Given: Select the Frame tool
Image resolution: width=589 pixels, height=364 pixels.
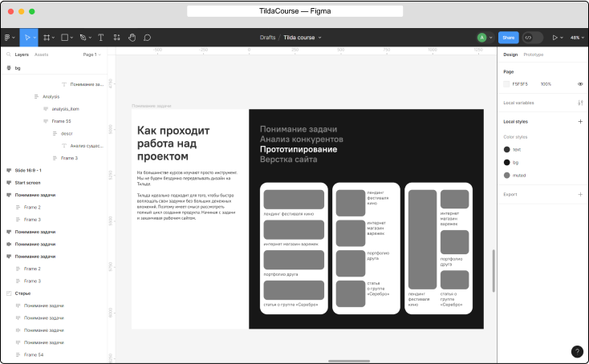Looking at the screenshot, I should point(46,38).
